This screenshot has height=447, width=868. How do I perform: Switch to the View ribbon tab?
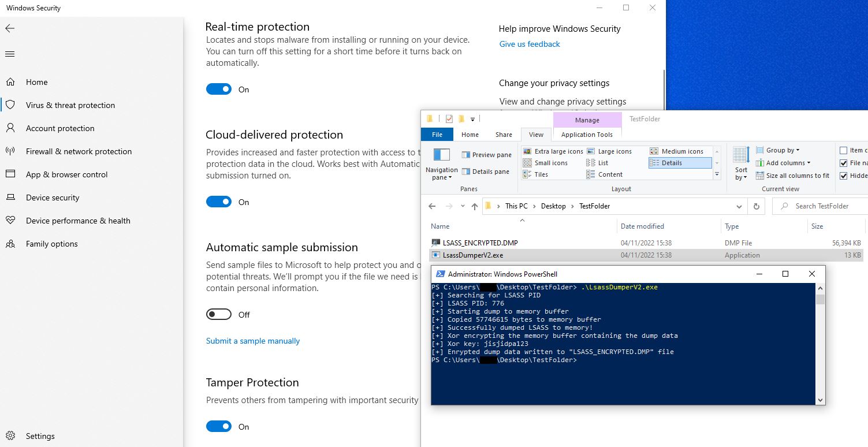pyautogui.click(x=537, y=135)
